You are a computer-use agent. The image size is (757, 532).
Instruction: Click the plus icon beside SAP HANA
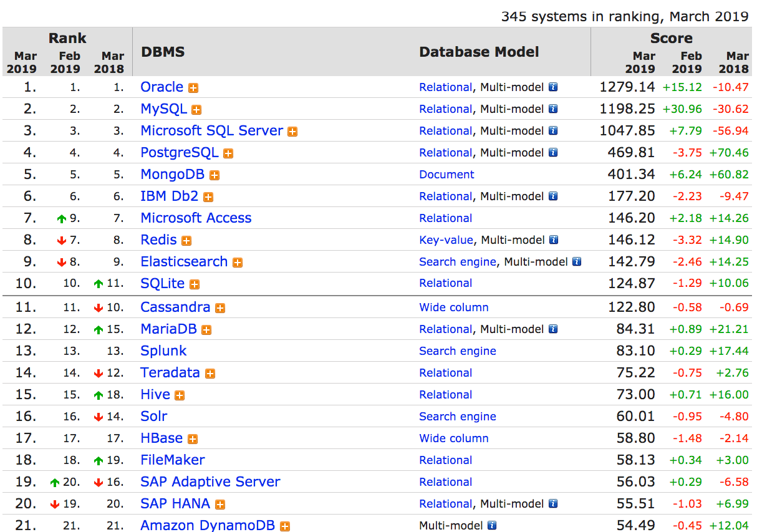(220, 505)
